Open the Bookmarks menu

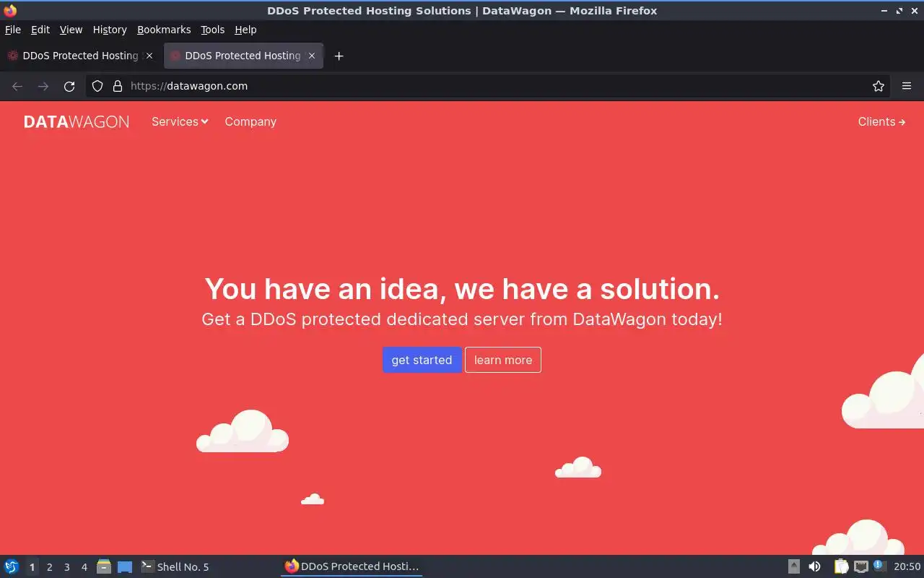point(164,30)
